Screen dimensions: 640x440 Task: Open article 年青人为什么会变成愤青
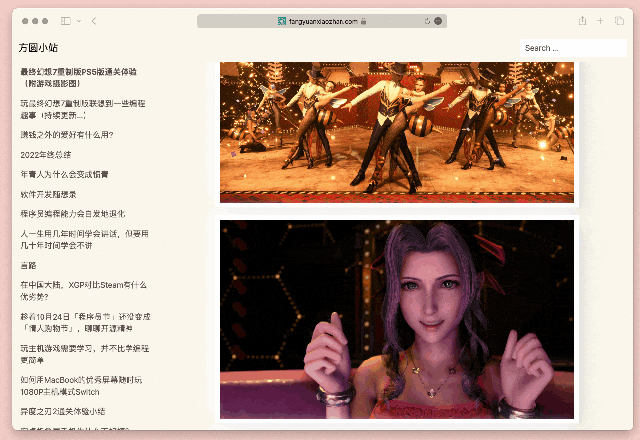(64, 174)
